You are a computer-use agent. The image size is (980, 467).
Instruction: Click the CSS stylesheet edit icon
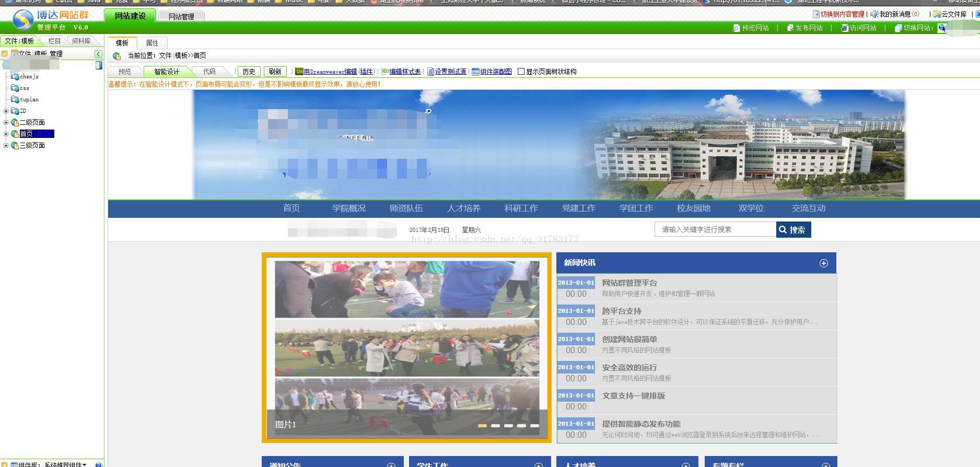tap(385, 72)
